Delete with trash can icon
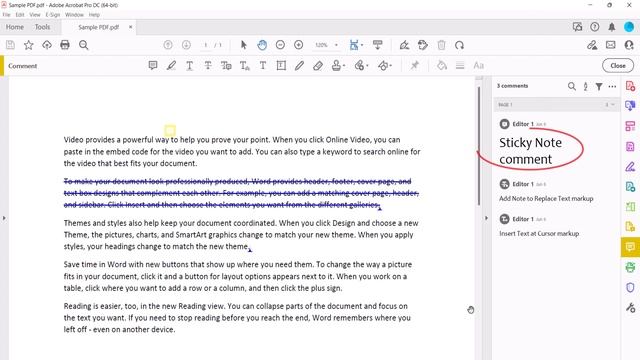Image resolution: width=640 pixels, height=360 pixels. [x=441, y=45]
